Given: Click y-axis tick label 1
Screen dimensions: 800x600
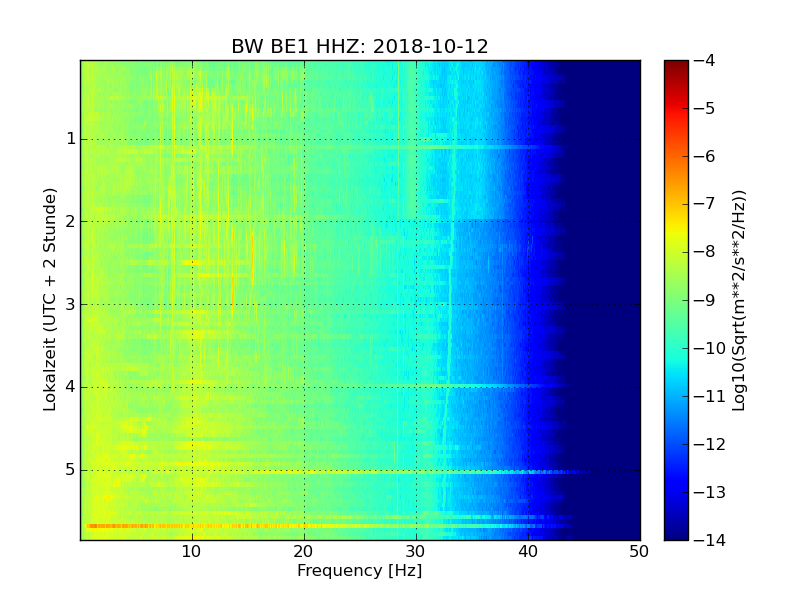Looking at the screenshot, I should [x=71, y=139].
